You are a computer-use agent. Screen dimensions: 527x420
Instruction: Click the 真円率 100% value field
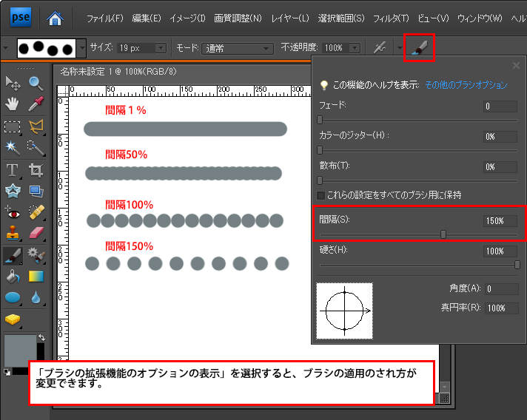(501, 308)
